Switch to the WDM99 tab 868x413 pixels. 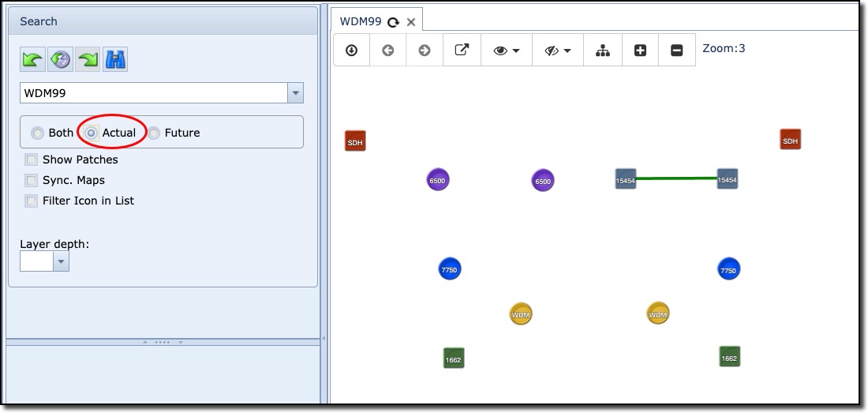click(361, 21)
